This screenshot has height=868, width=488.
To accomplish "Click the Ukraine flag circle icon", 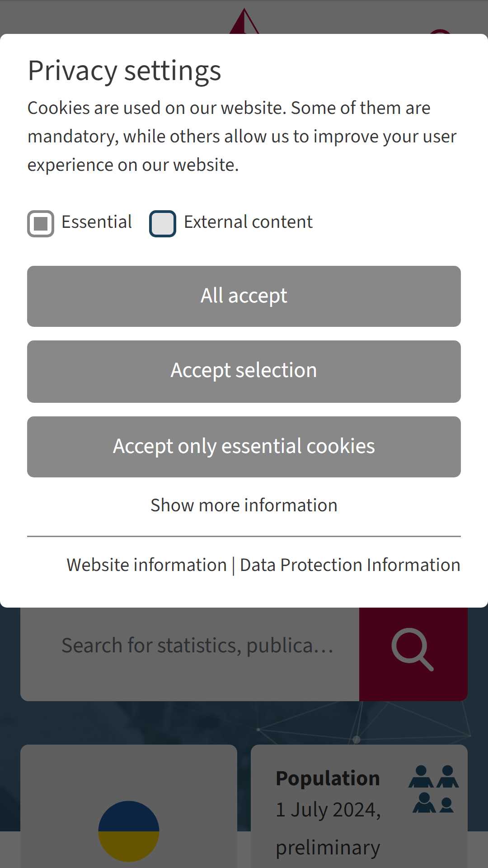I will (129, 831).
